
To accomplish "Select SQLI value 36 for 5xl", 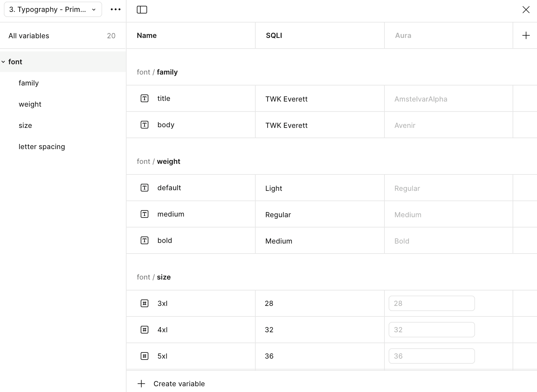I will 269,356.
